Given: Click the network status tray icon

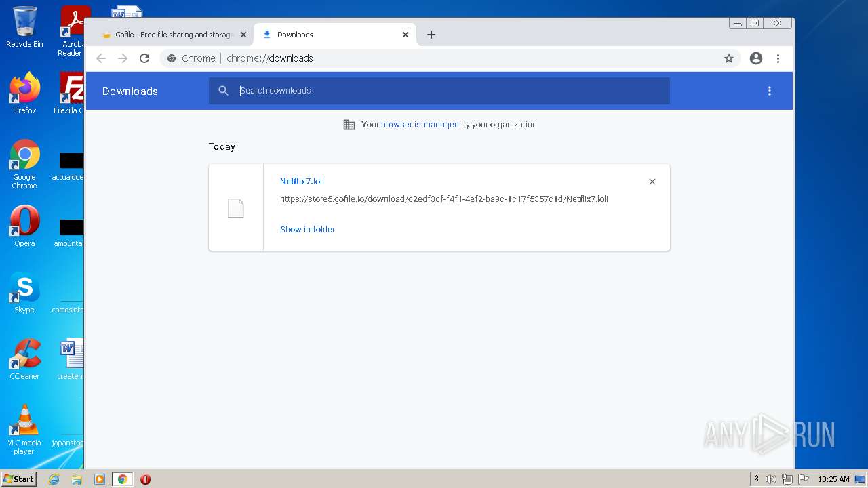Looking at the screenshot, I should (787, 479).
